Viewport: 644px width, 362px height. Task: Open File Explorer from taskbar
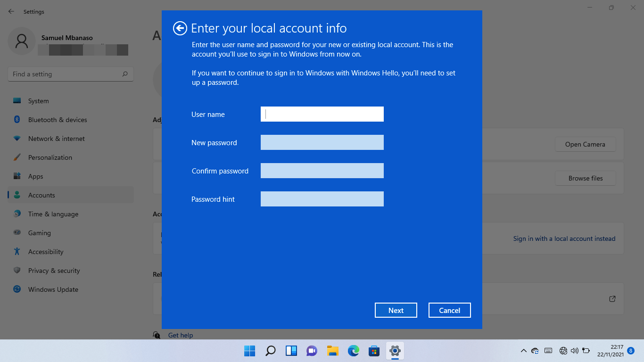point(333,351)
